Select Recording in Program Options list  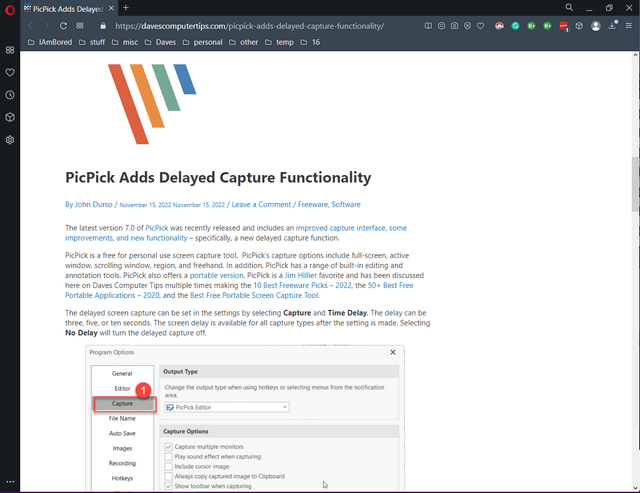tap(122, 463)
